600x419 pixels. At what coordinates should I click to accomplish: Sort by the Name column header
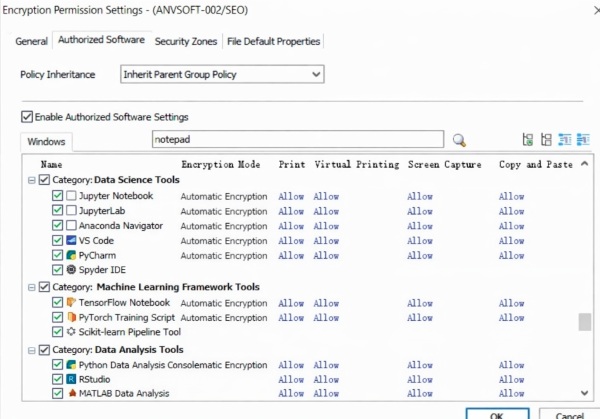coord(52,165)
